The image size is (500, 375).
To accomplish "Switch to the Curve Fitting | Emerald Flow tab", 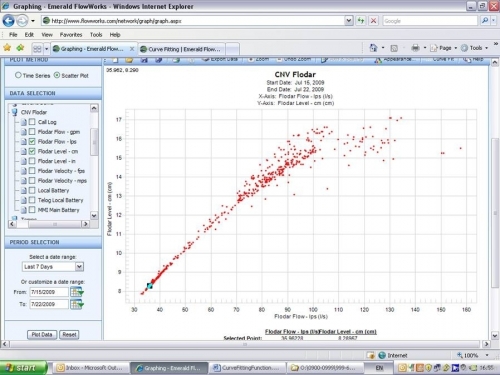I will [x=182, y=49].
